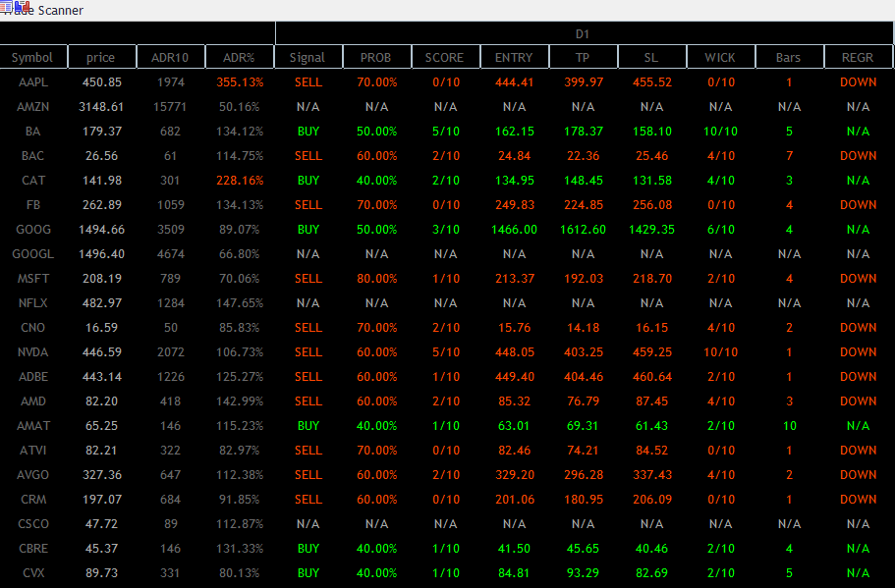Click the ATVI symbol
This screenshot has height=588, width=895.
point(33,450)
